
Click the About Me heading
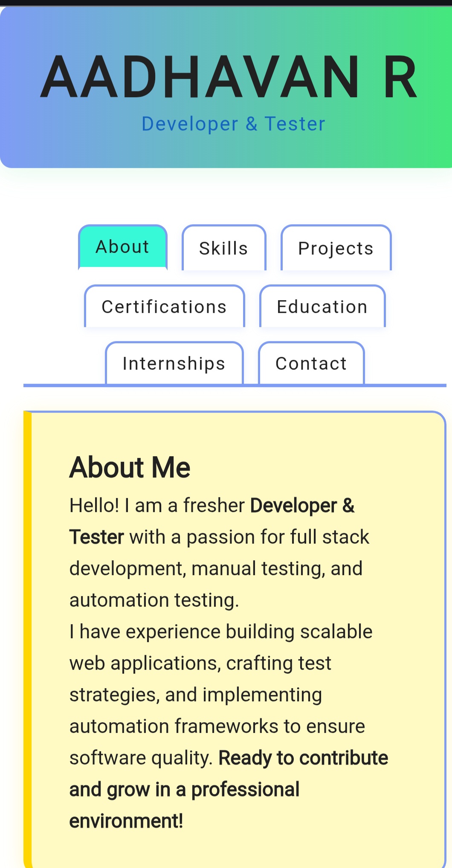click(x=130, y=467)
